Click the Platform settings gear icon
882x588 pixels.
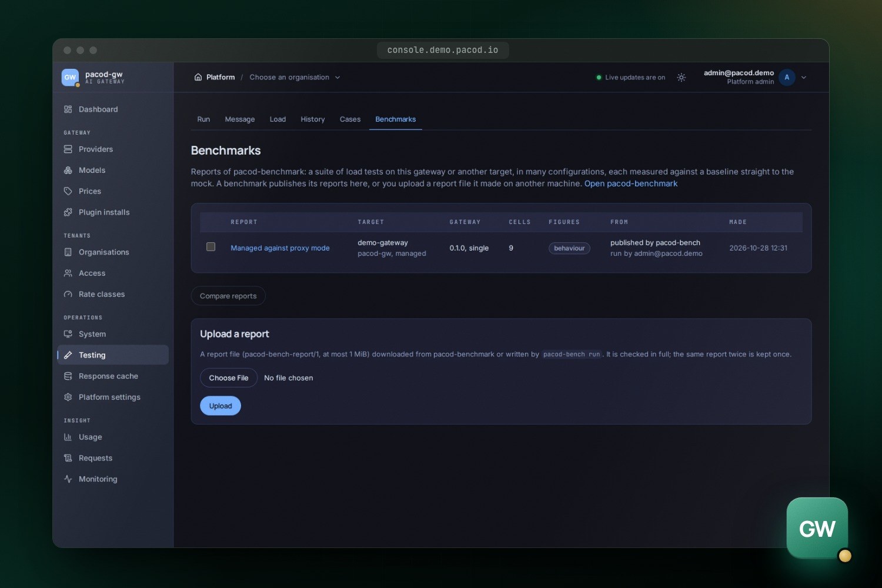pos(68,397)
